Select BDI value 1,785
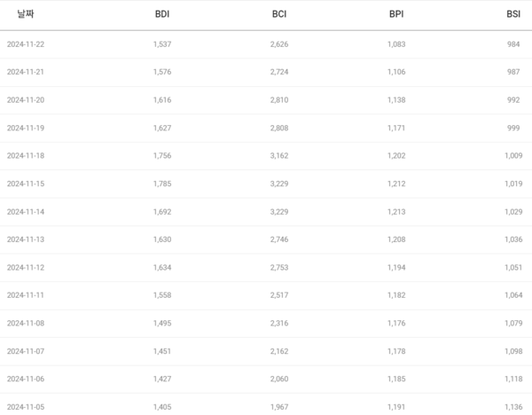 coord(163,184)
